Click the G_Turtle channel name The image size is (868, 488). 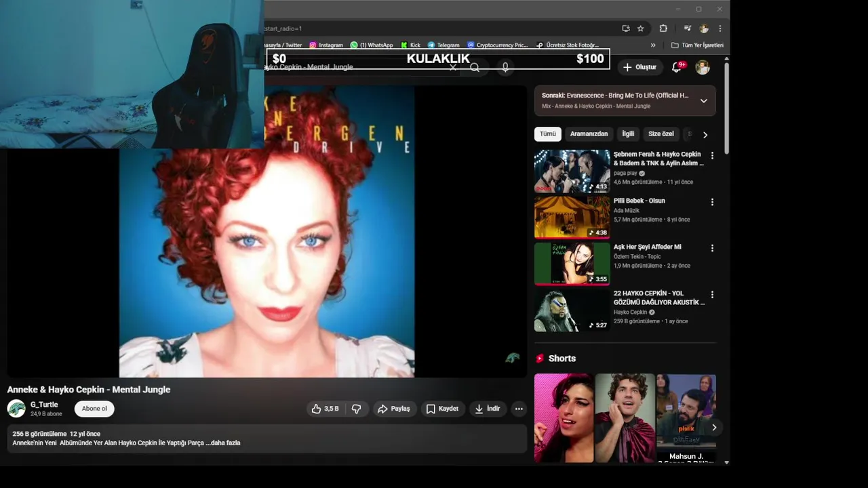[44, 405]
